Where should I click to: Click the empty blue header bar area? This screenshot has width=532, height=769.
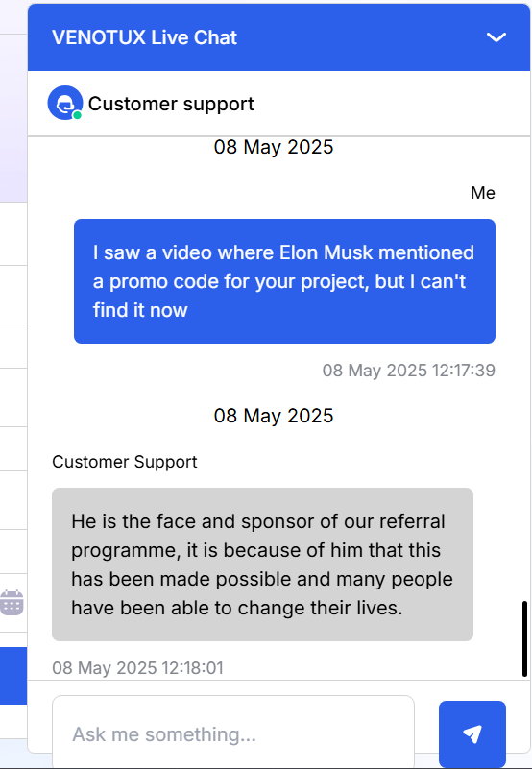(x=361, y=37)
